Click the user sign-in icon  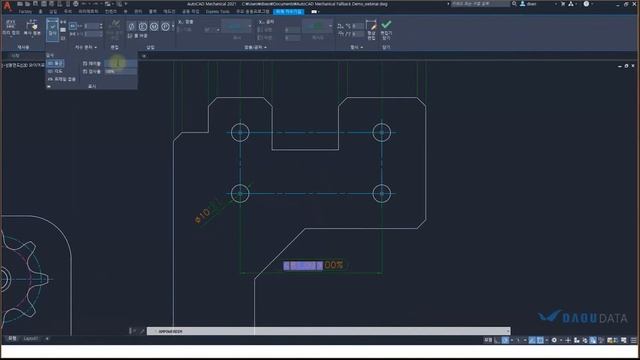coord(522,4)
